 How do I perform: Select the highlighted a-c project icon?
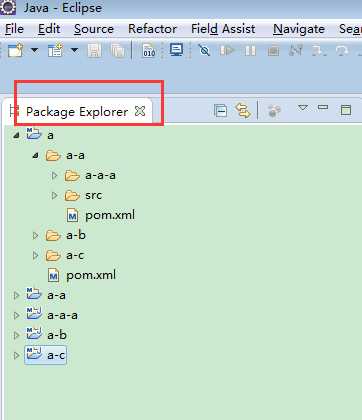[34, 354]
